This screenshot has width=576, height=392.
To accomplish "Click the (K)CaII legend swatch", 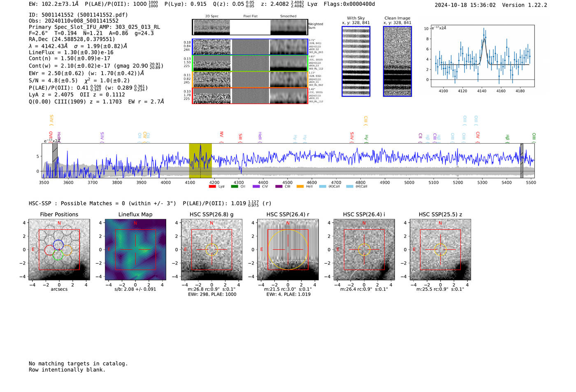I will [x=323, y=187].
